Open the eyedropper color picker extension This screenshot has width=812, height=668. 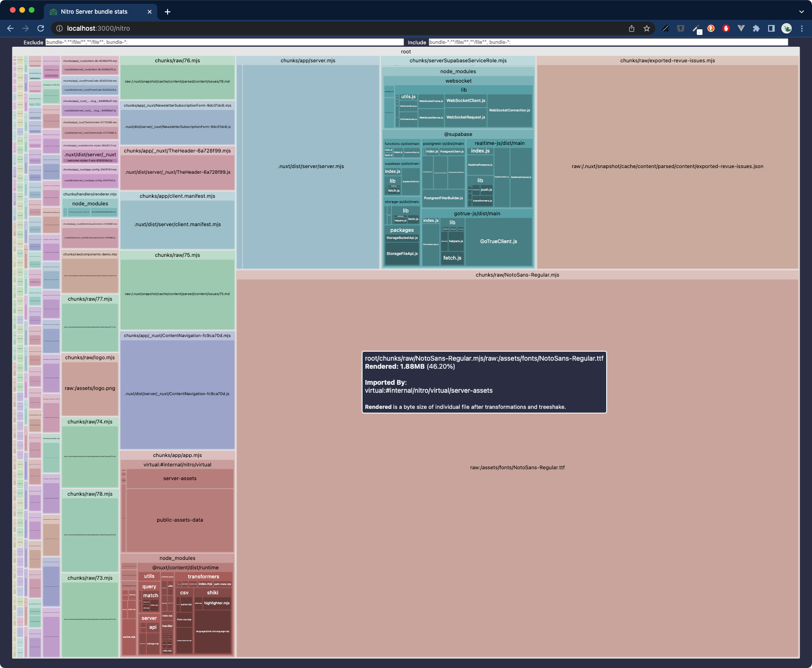[x=696, y=29]
